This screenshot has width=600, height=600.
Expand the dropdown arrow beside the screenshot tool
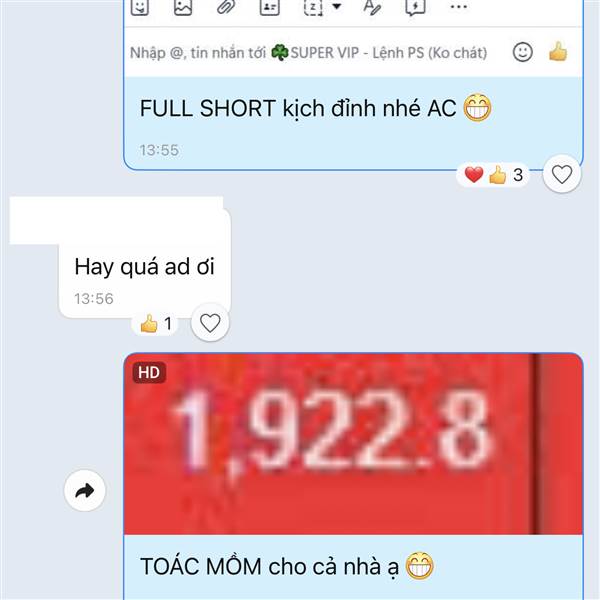pos(337,6)
